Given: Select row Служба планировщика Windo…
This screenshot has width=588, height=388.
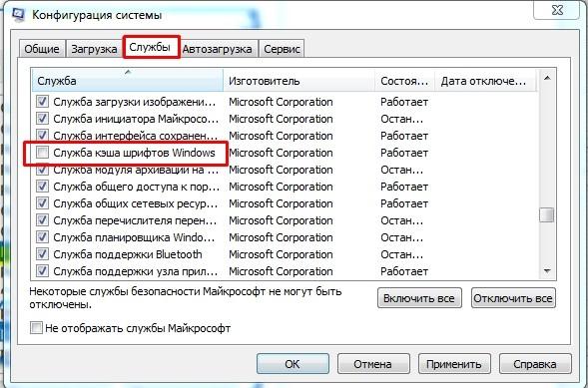Looking at the screenshot, I should (x=285, y=237).
